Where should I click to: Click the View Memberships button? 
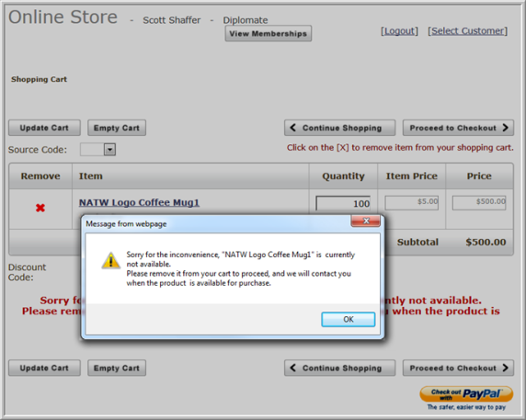click(268, 33)
